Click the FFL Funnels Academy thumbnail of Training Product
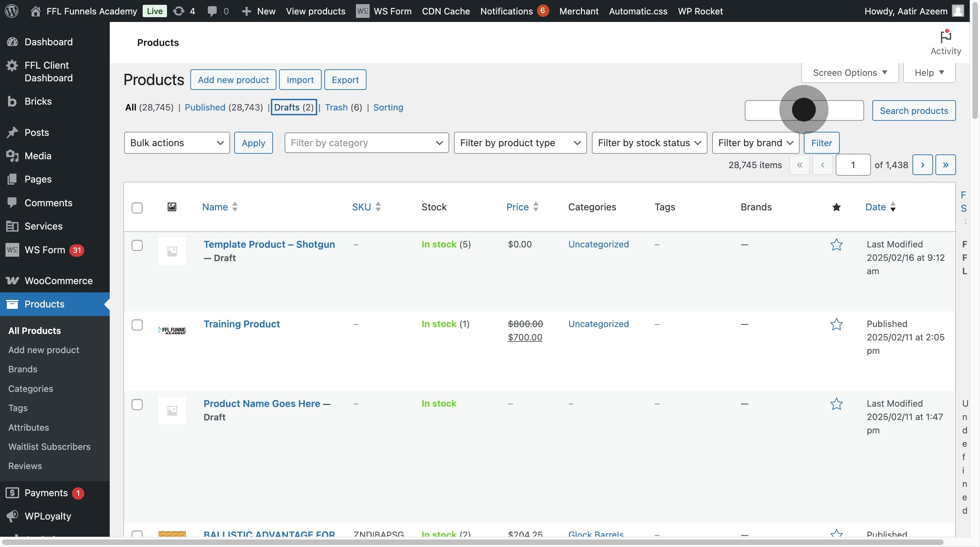 172,330
